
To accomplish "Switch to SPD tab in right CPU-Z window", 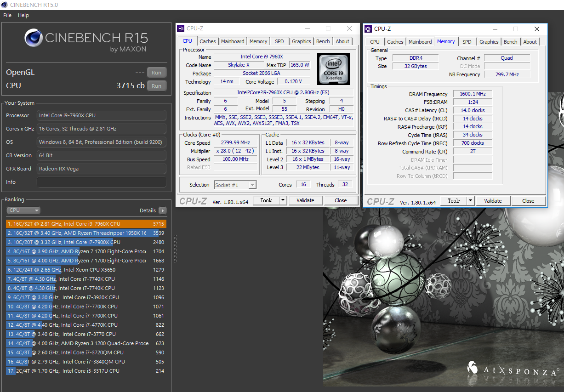I will (x=467, y=42).
